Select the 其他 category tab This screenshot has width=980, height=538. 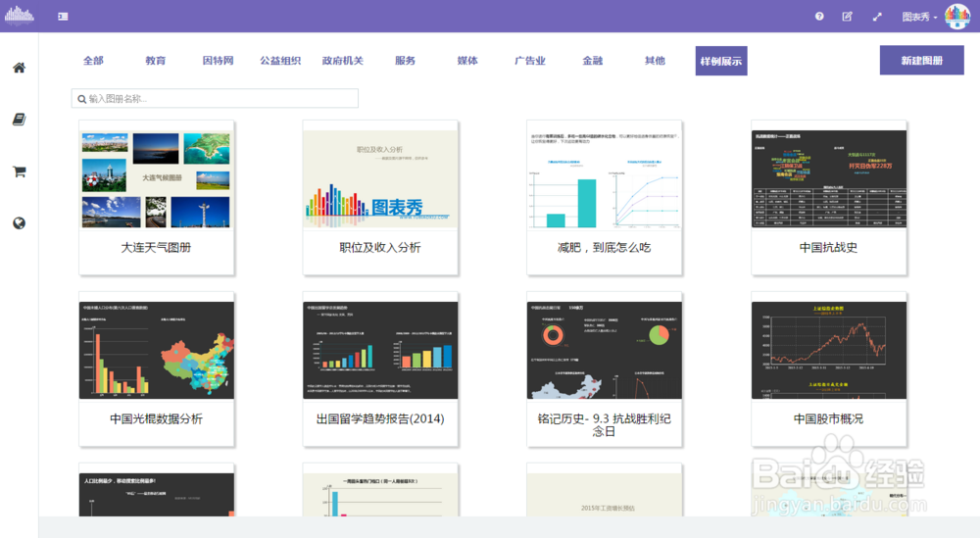point(655,61)
